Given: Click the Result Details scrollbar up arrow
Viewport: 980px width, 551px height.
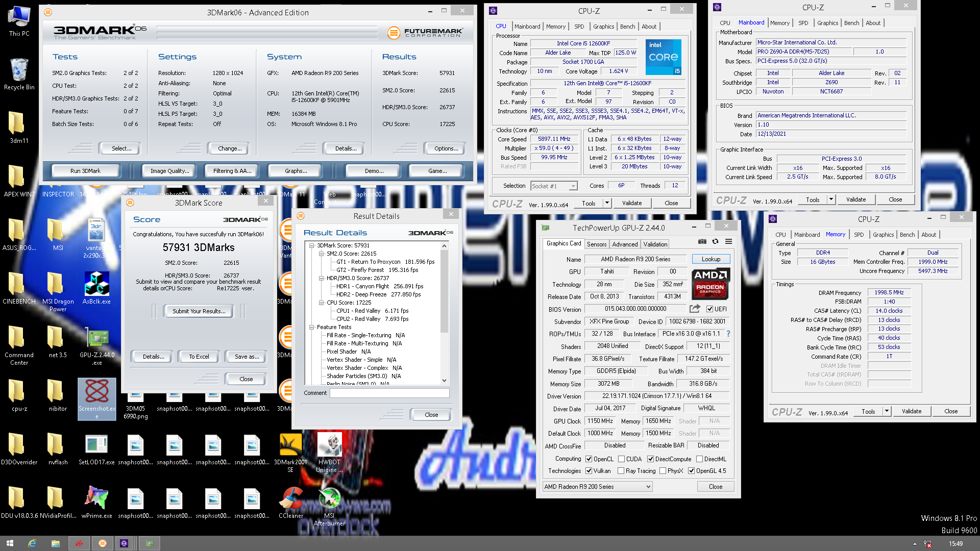Looking at the screenshot, I should tap(444, 246).
